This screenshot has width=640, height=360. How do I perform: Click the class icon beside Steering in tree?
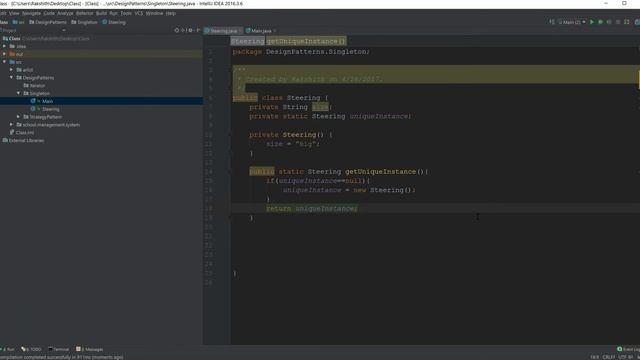coord(33,109)
